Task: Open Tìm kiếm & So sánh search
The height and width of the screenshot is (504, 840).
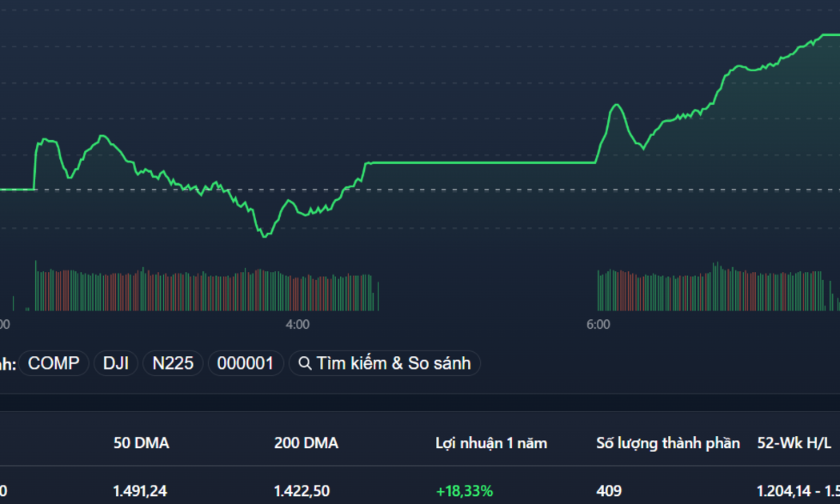Action: pyautogui.click(x=384, y=363)
